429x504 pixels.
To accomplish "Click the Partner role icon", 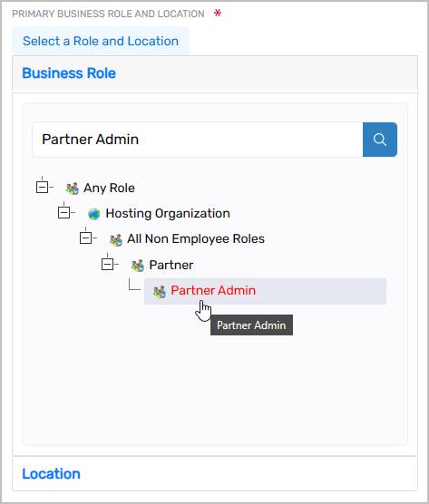I will coord(138,266).
